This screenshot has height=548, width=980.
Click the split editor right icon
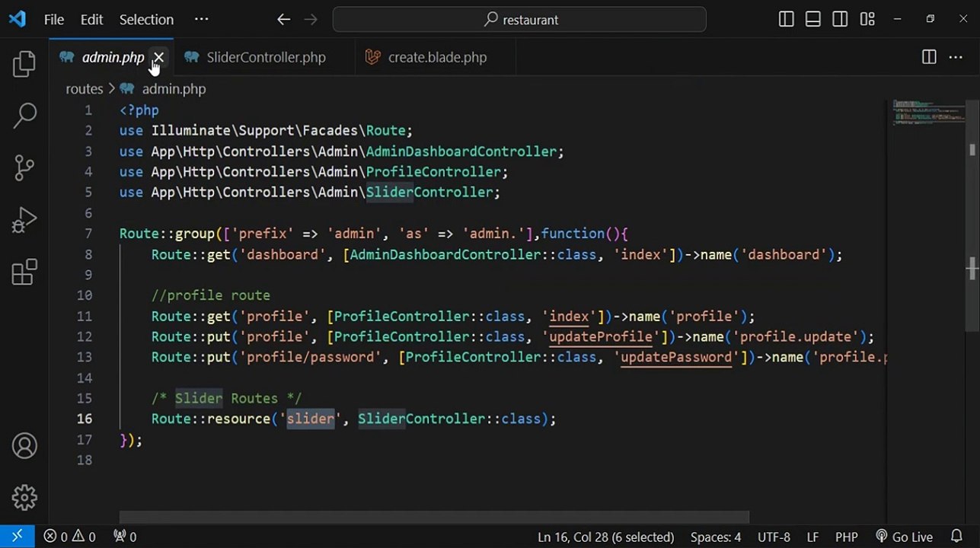(929, 57)
